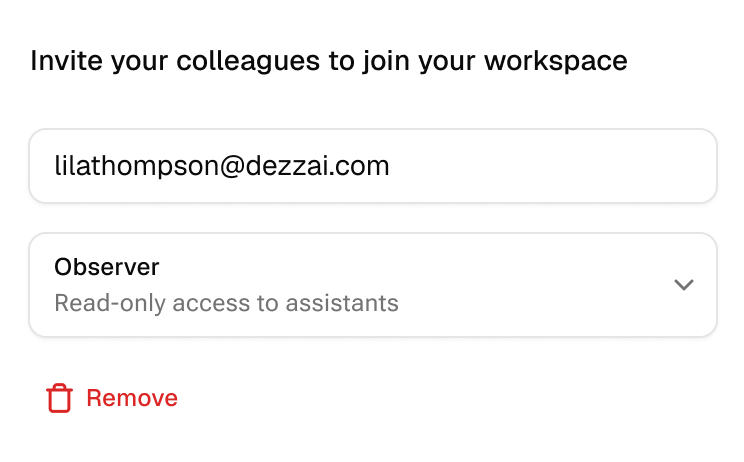Delete the invitee using the trash icon

60,398
